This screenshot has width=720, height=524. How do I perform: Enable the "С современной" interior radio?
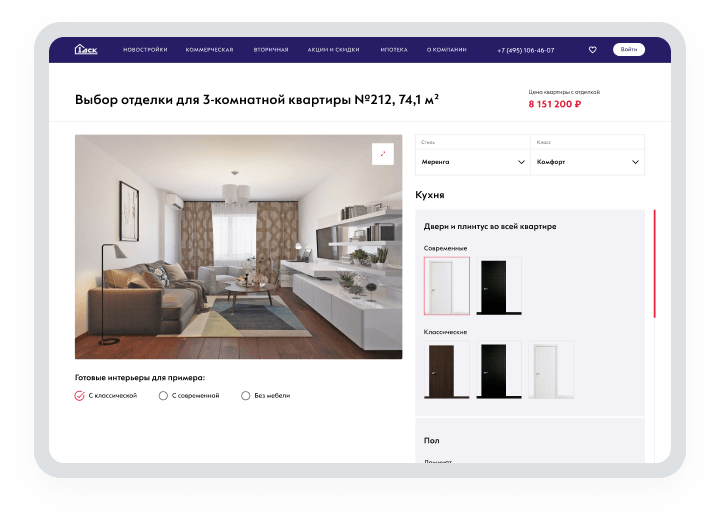tap(164, 396)
